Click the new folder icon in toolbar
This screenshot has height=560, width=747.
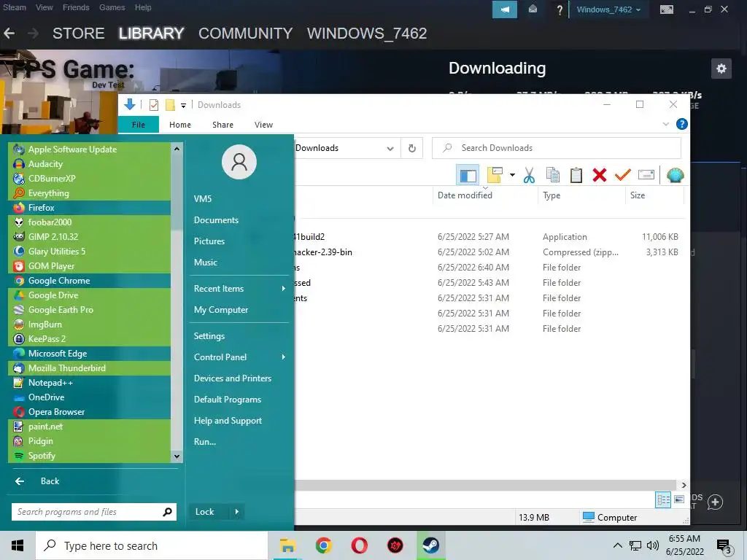tap(495, 175)
